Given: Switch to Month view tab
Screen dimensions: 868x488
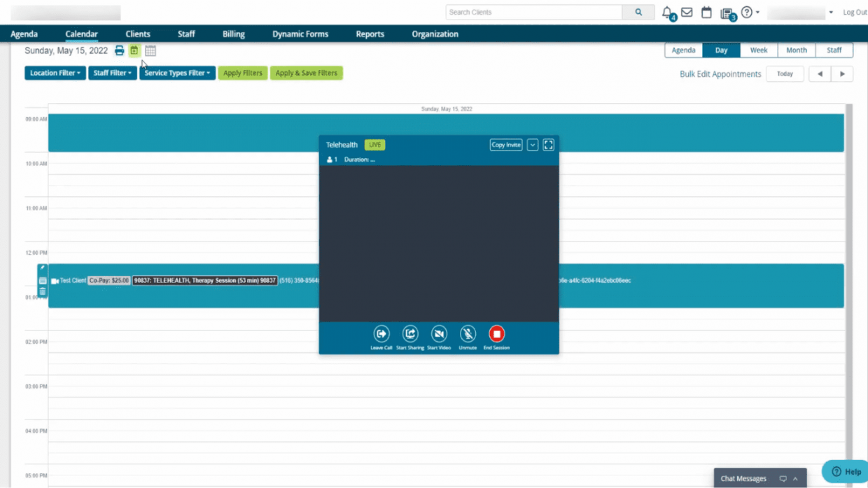Looking at the screenshot, I should [797, 50].
